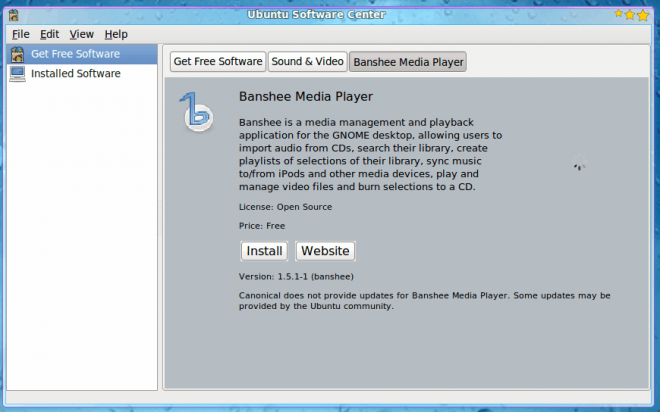Select Installed Software label in sidebar
The image size is (660, 412).
(76, 73)
